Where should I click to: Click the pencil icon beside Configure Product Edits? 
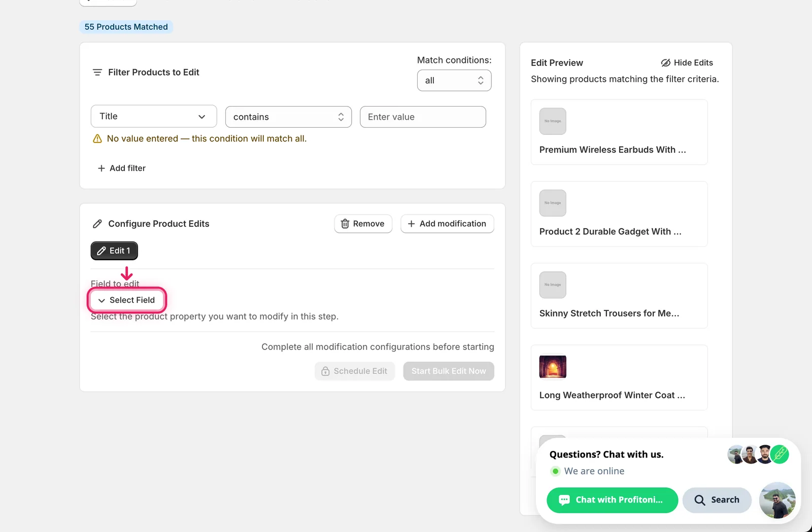[97, 224]
